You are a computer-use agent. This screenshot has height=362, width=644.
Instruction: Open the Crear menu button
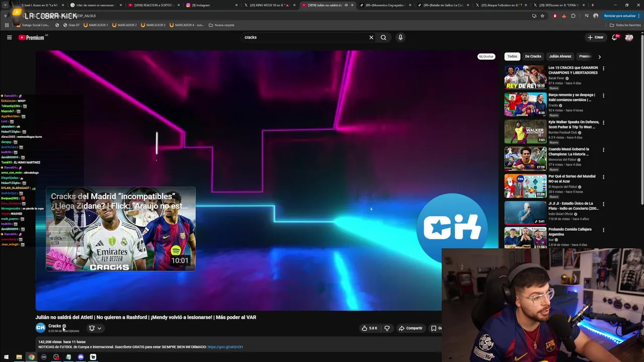tap(596, 37)
